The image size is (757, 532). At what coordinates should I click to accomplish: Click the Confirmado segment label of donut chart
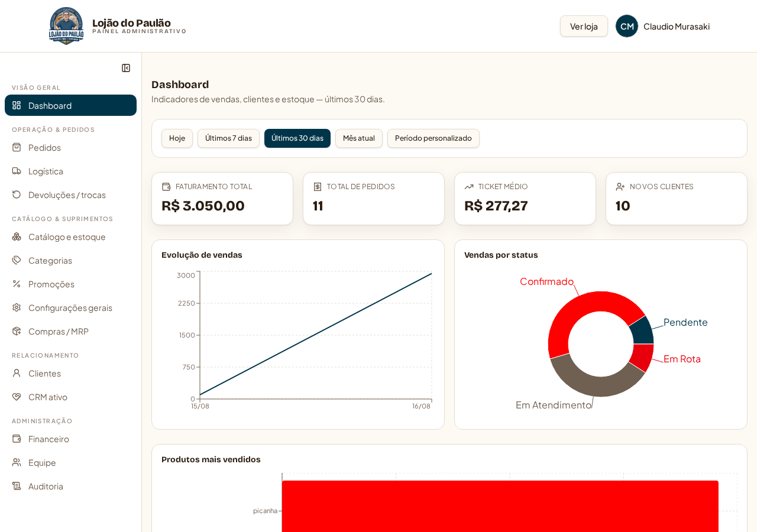pos(546,281)
